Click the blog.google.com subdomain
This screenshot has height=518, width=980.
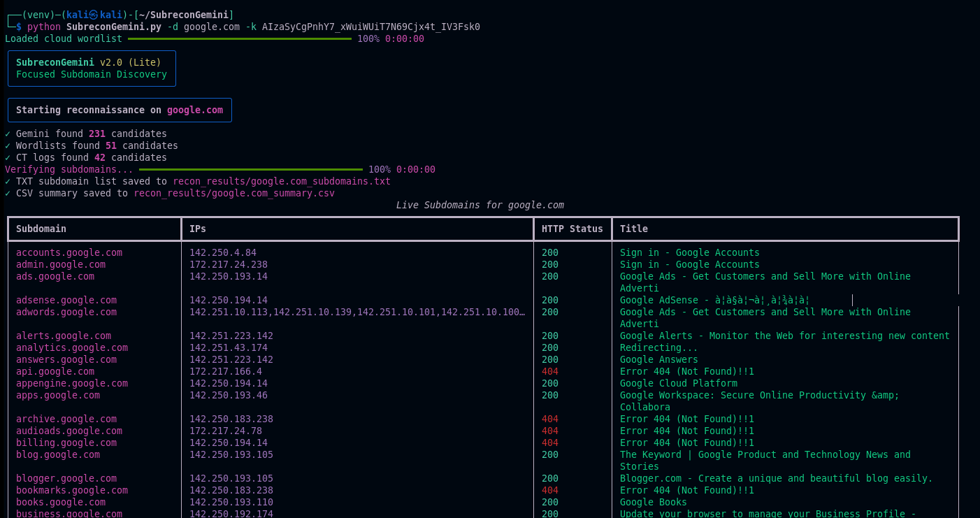tap(58, 454)
